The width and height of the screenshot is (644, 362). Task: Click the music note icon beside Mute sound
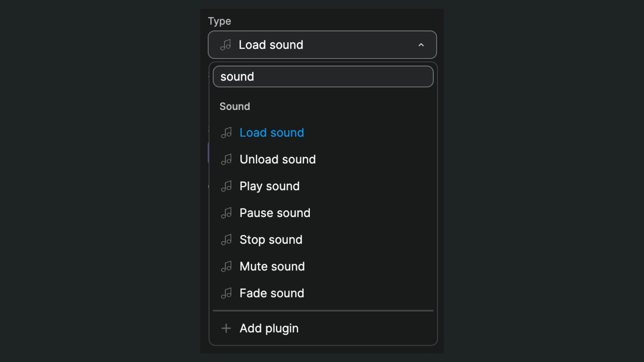tap(226, 266)
